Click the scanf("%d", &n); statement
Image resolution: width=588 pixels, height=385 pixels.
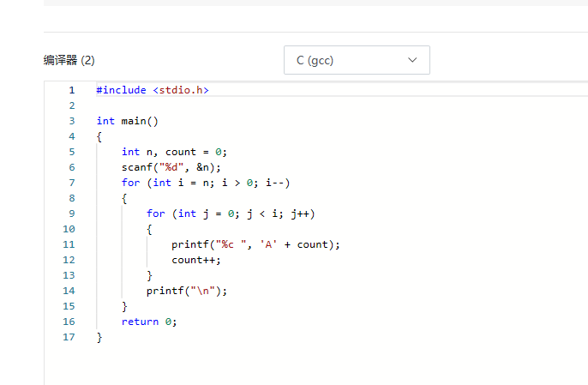[171, 167]
